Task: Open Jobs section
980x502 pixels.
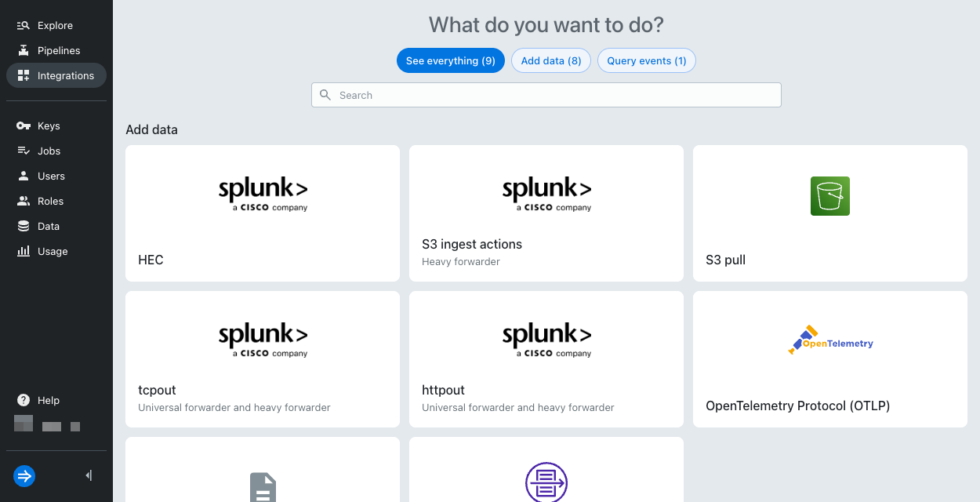Action: pyautogui.click(x=56, y=151)
